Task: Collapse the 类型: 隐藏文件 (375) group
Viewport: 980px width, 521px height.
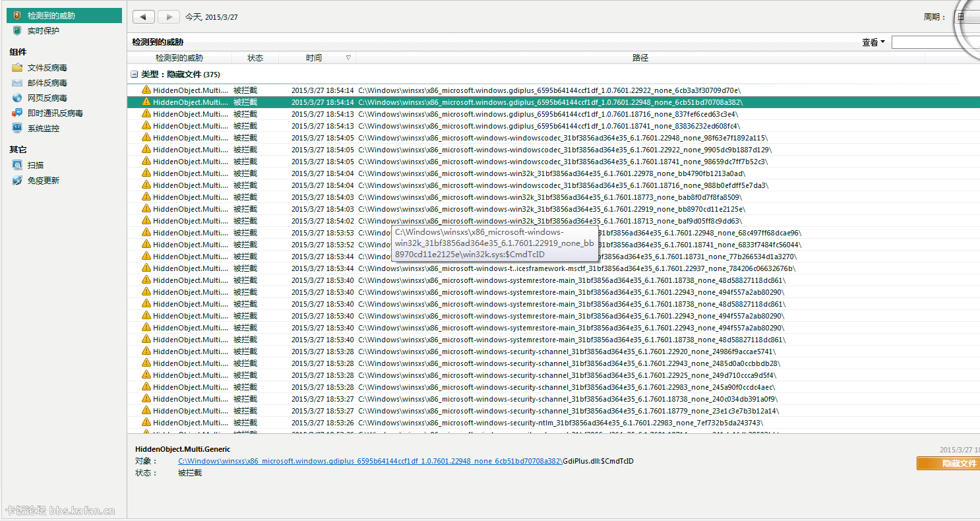Action: point(135,75)
